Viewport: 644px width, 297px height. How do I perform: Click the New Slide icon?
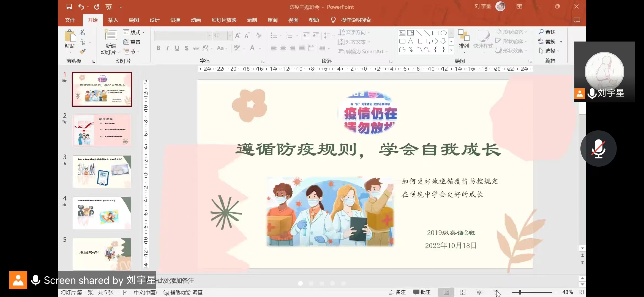pos(111,35)
